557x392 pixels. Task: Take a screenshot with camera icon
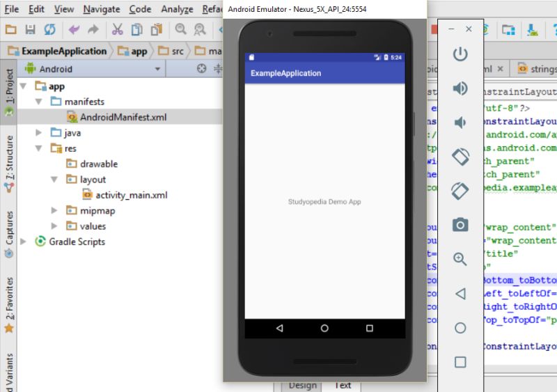coord(460,225)
